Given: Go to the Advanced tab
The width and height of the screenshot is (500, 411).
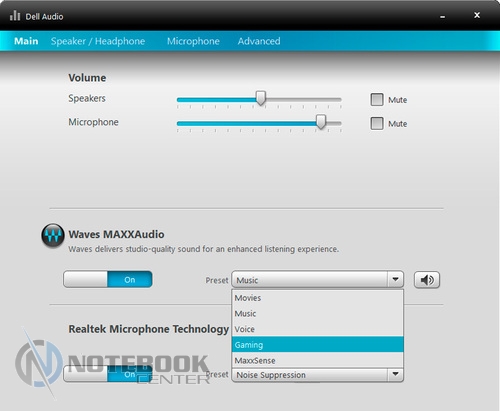Looking at the screenshot, I should (259, 41).
